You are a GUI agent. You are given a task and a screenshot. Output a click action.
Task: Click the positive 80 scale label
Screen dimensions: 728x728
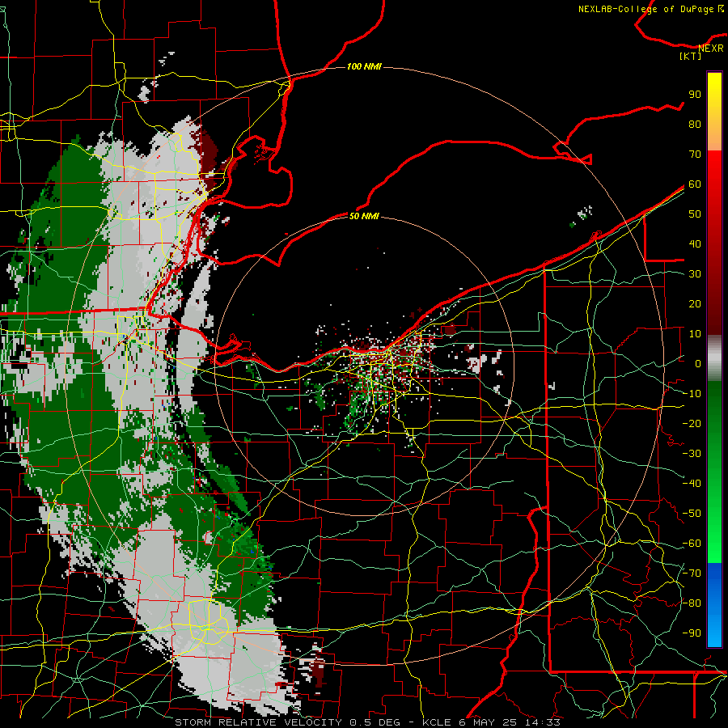695,124
